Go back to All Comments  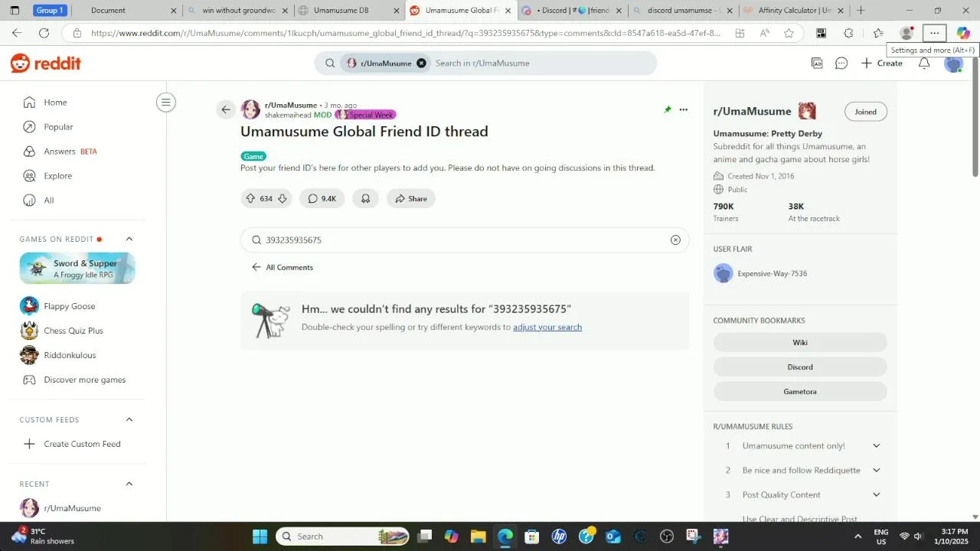pos(282,267)
